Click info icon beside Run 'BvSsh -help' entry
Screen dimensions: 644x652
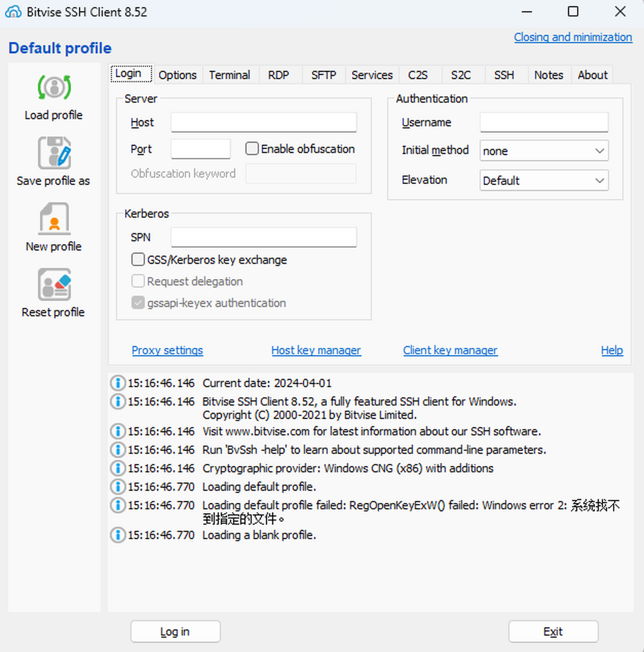click(x=118, y=450)
